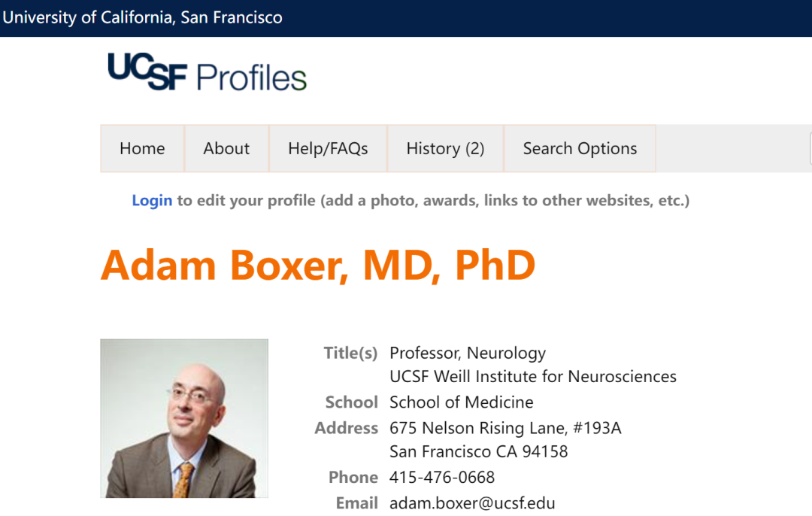Image resolution: width=812 pixels, height=516 pixels.
Task: Click the 675 Nelson Rising Lane address
Action: (505, 428)
